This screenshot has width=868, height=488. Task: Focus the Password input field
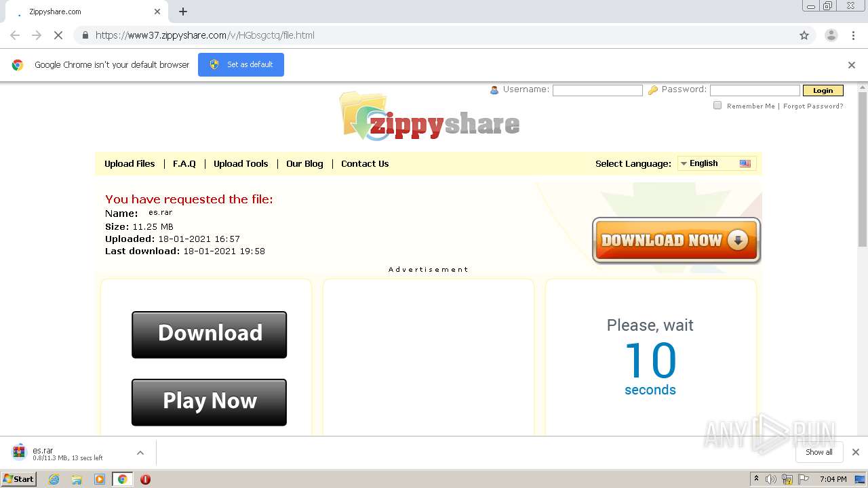point(755,90)
